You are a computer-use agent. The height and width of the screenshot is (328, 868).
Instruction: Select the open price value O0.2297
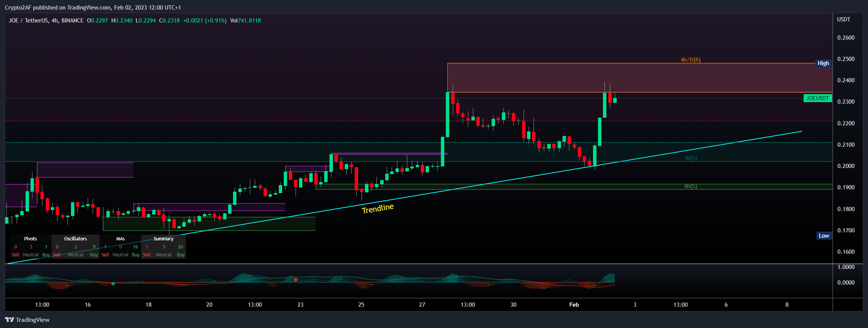(98, 21)
